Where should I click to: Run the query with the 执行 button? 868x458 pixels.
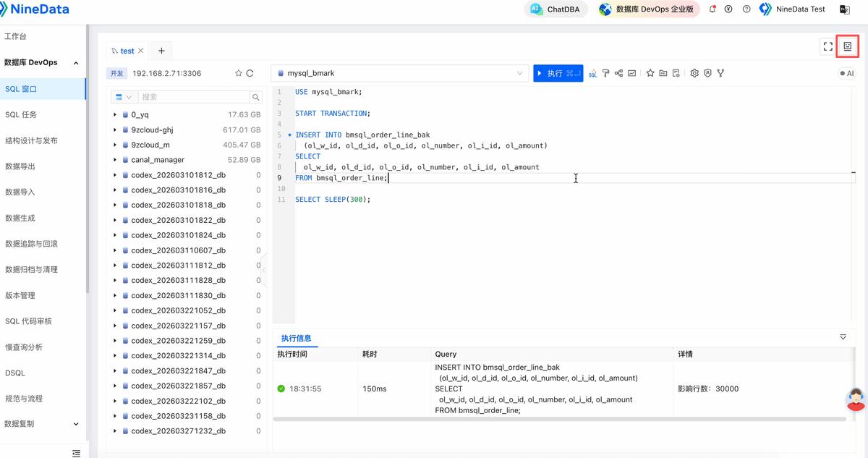click(558, 73)
